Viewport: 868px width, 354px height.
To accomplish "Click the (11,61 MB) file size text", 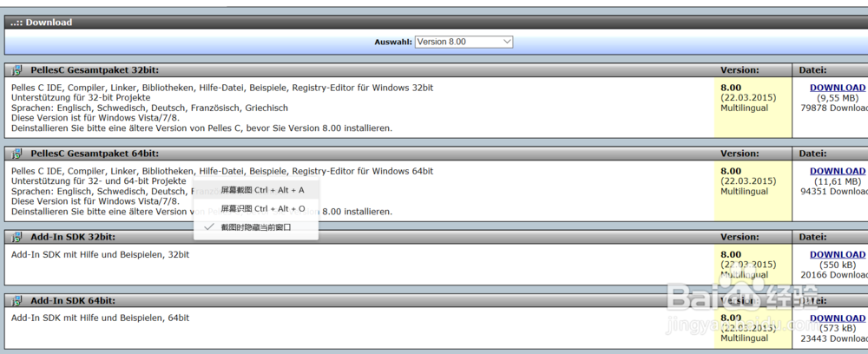I will pyautogui.click(x=837, y=181).
